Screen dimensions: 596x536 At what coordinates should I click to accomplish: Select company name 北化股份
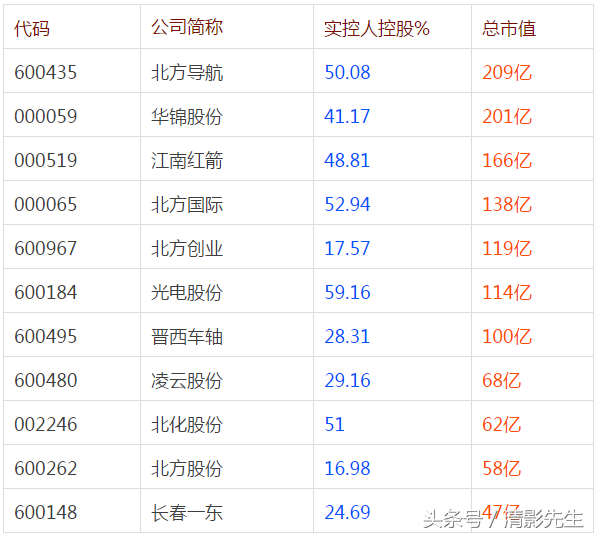(187, 424)
